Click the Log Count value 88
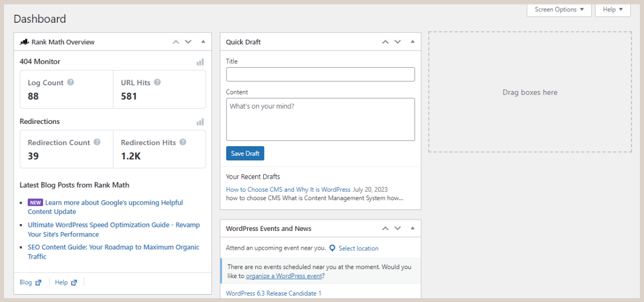The image size is (644, 302). tap(33, 96)
